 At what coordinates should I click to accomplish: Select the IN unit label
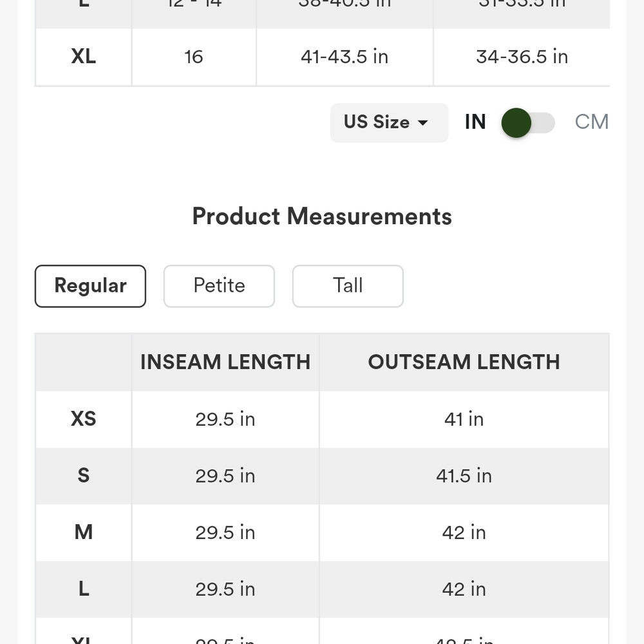475,122
